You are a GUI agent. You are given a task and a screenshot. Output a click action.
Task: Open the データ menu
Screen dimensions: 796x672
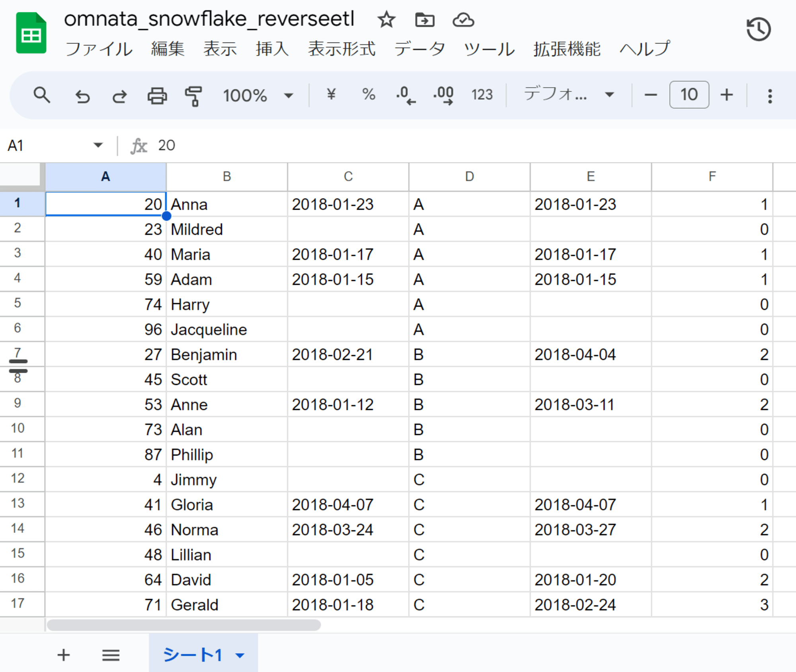point(419,49)
